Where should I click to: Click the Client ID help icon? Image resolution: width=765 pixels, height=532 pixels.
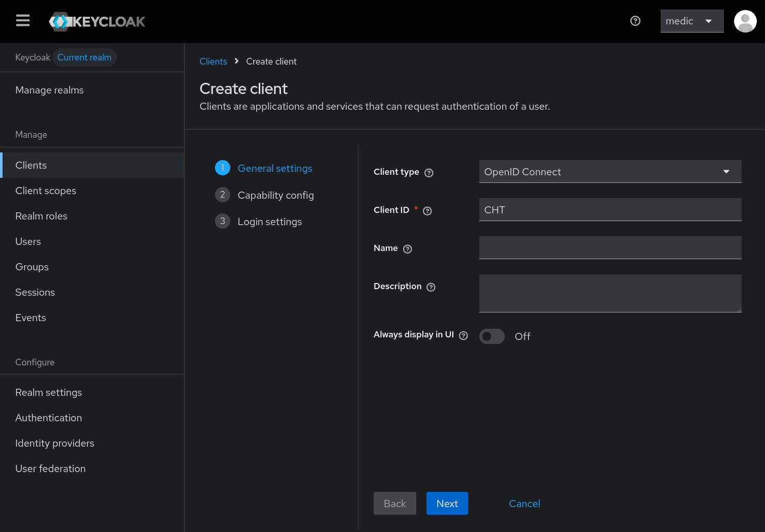click(x=427, y=211)
